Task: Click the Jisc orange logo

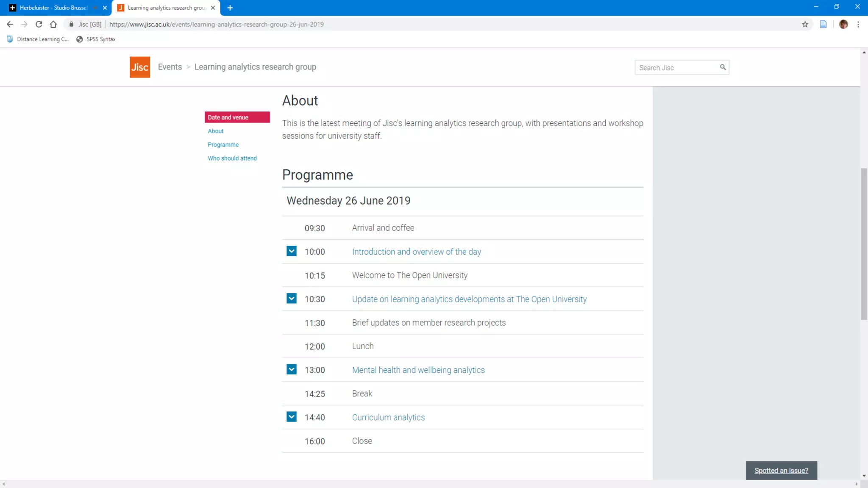Action: [x=139, y=67]
